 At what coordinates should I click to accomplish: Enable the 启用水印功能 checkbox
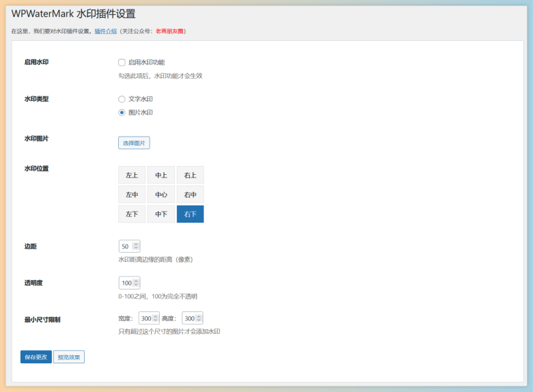click(122, 63)
